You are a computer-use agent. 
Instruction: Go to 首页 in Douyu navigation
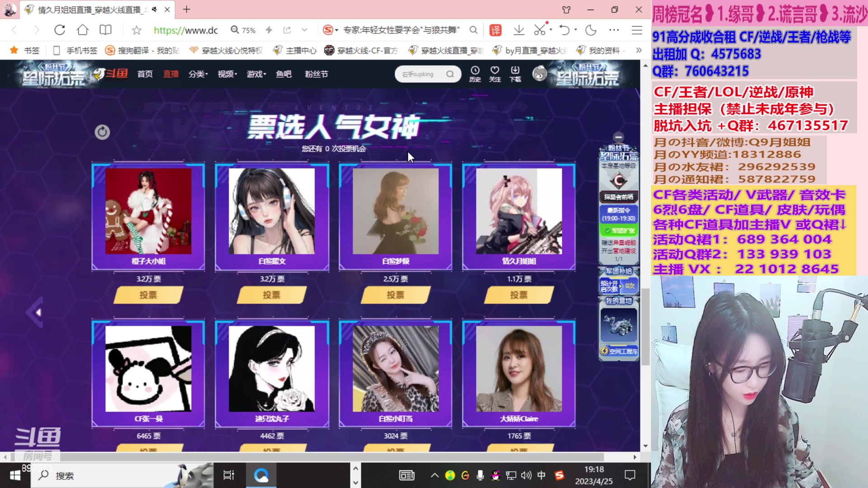point(145,74)
